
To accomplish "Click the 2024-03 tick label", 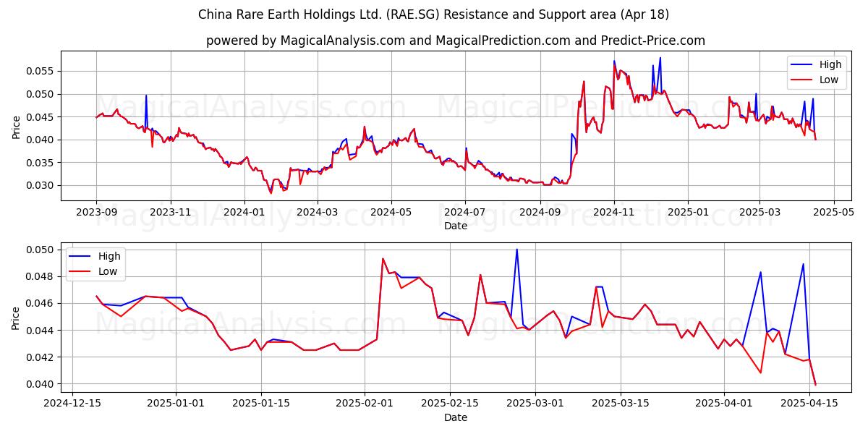I will tap(318, 212).
